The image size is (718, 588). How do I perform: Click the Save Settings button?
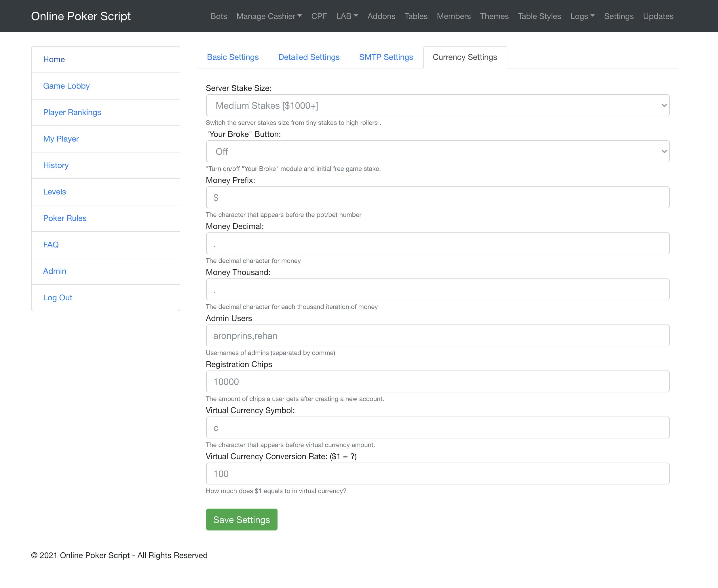click(x=241, y=519)
